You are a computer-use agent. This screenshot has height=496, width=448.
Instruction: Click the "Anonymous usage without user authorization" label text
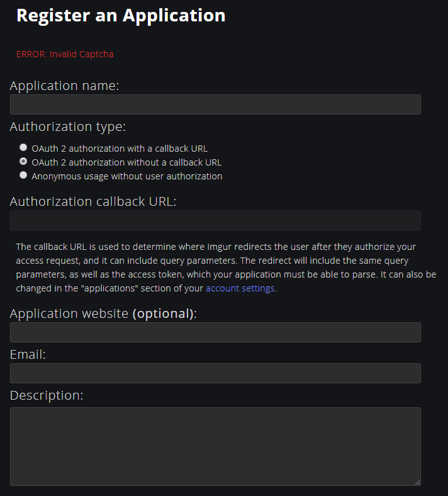click(126, 176)
